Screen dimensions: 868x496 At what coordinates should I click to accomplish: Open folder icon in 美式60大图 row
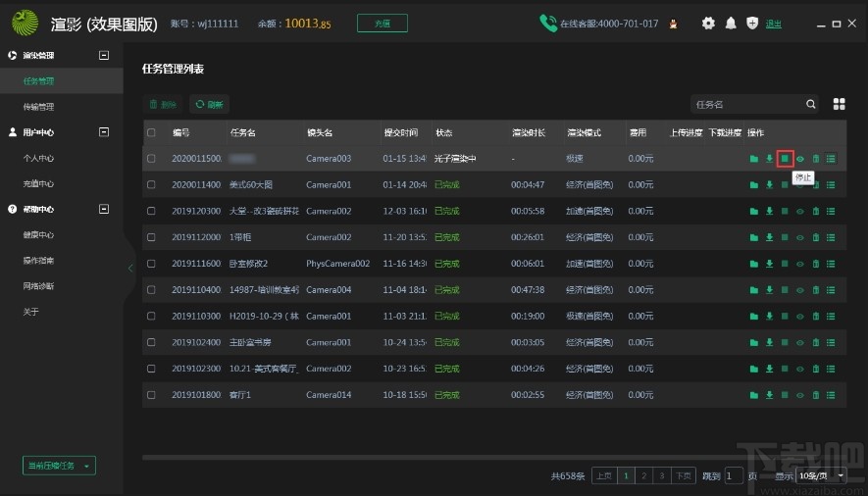point(753,184)
